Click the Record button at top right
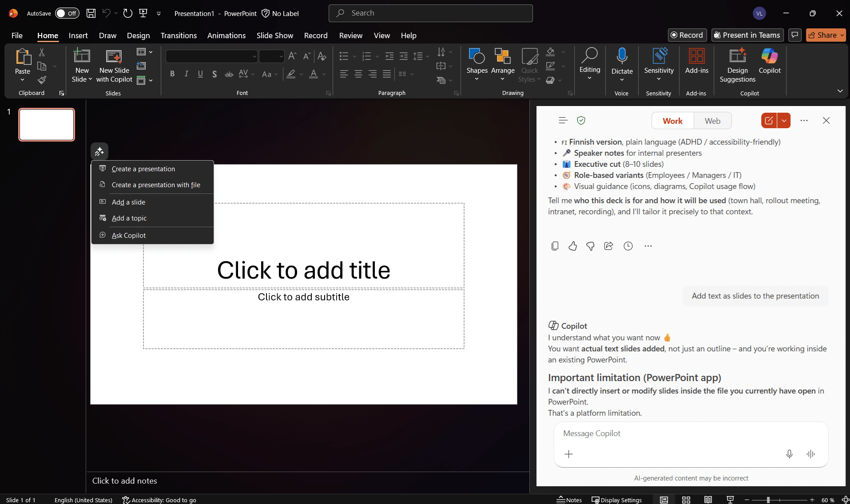850x504 pixels. pyautogui.click(x=687, y=35)
